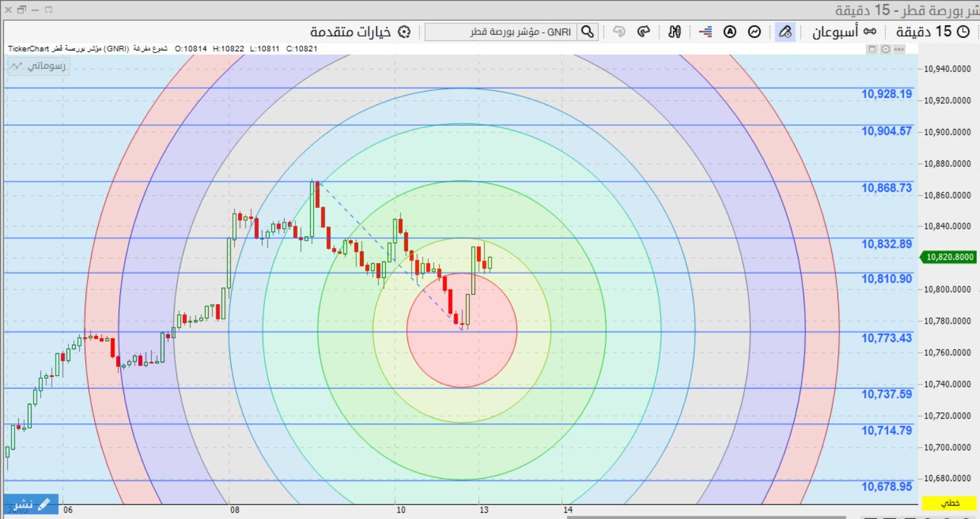Click the 10,940.0000 price axis label
This screenshot has height=519, width=980.
point(947,69)
